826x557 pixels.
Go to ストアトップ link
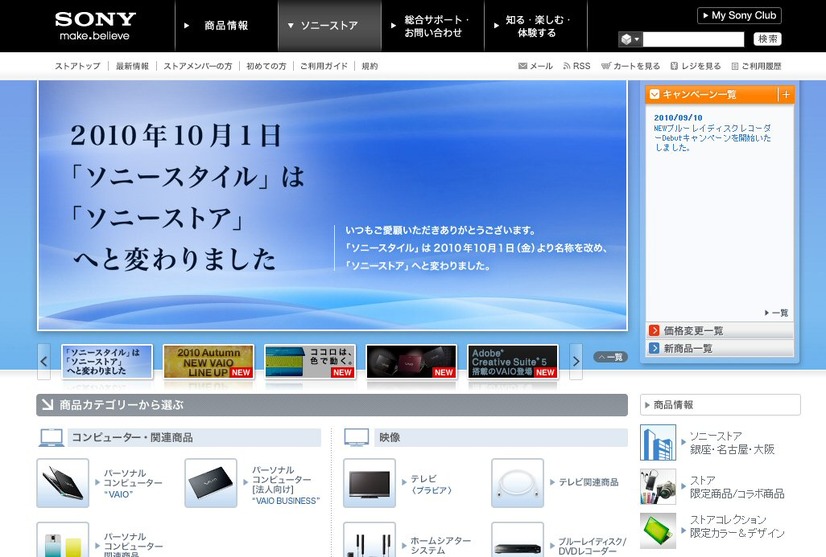coord(77,66)
